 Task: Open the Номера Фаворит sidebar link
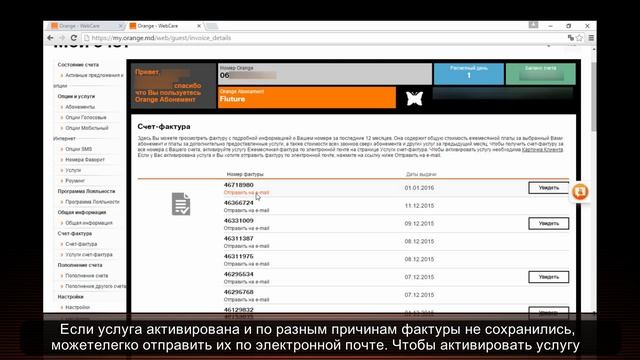[x=84, y=160]
